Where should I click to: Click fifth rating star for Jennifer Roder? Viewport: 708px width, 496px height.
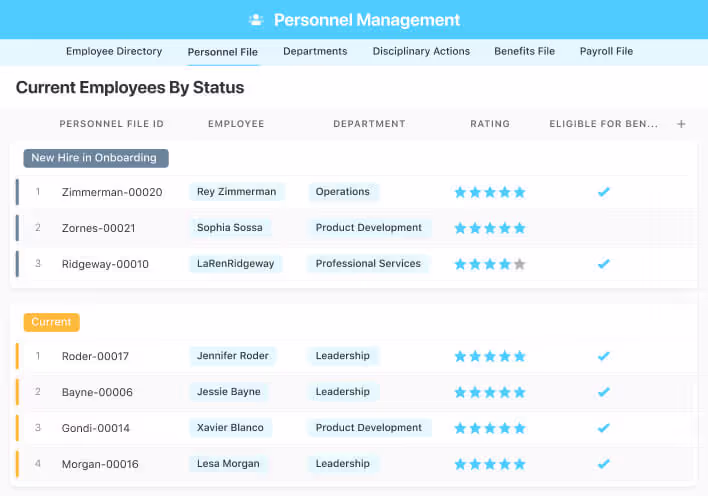pos(519,356)
